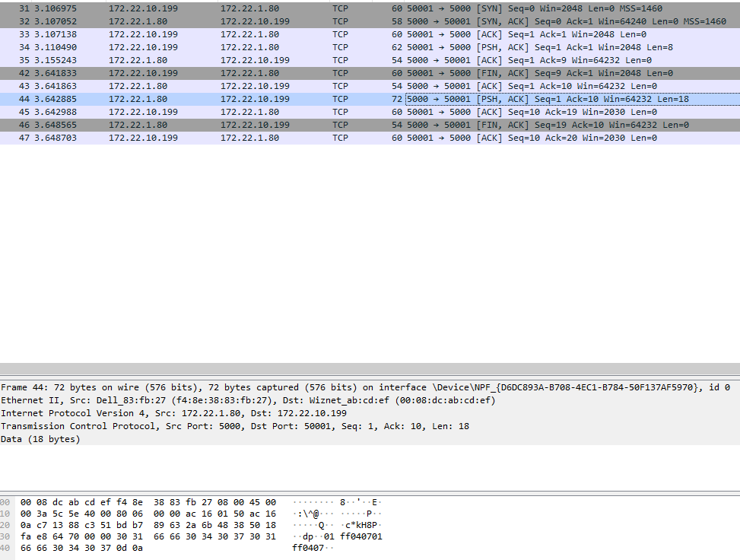Click hex bytes starting 0a c7 13 88

(x=148, y=525)
